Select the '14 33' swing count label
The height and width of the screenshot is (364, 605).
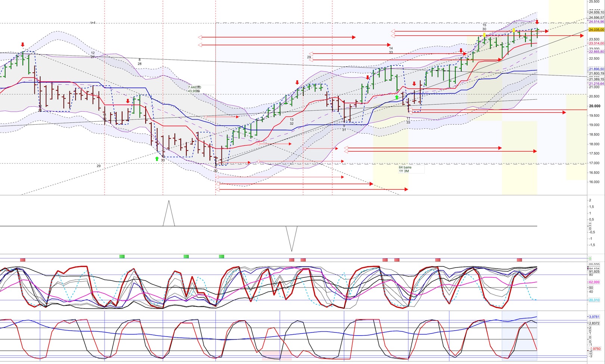click(391, 50)
